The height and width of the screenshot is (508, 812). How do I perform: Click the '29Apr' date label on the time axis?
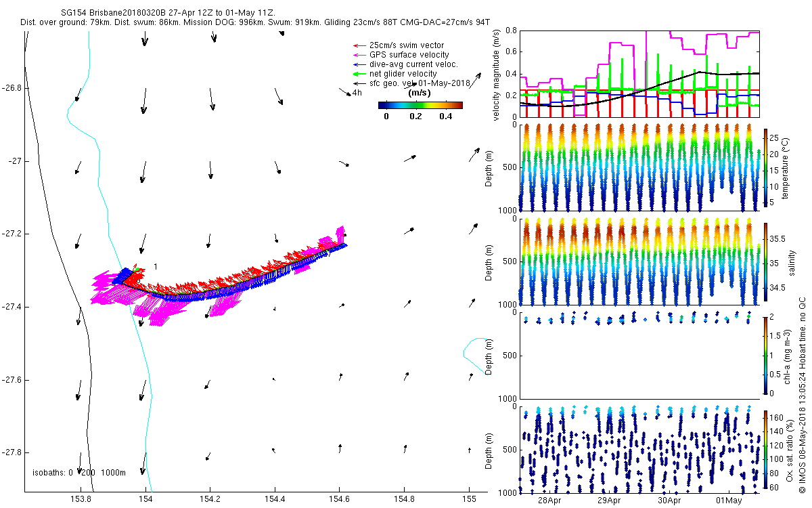pyautogui.click(x=609, y=501)
